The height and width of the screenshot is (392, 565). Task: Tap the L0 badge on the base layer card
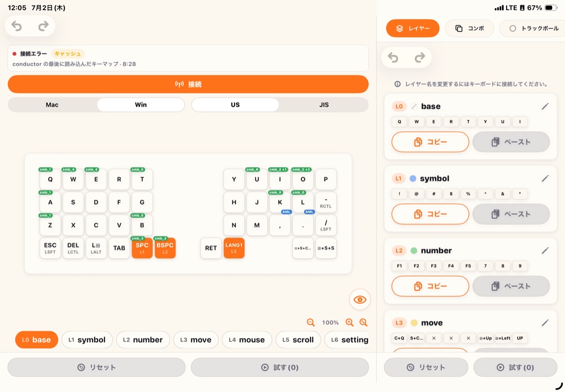(399, 106)
